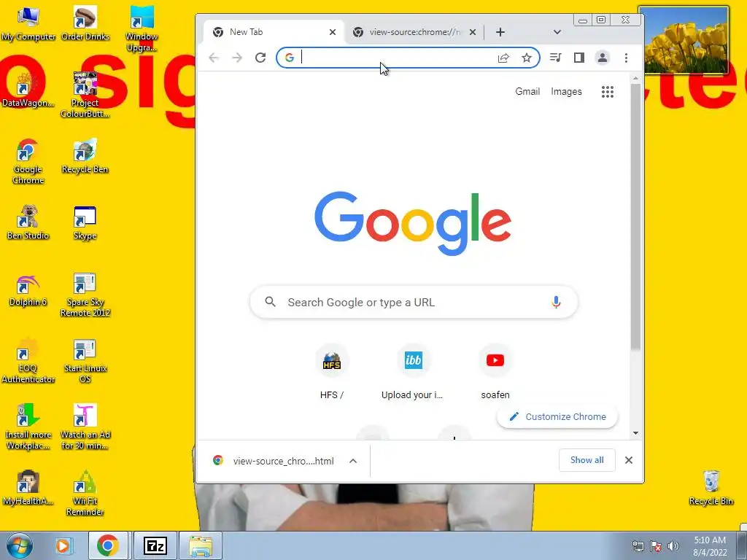Click the share page icon in address bar

(x=503, y=58)
